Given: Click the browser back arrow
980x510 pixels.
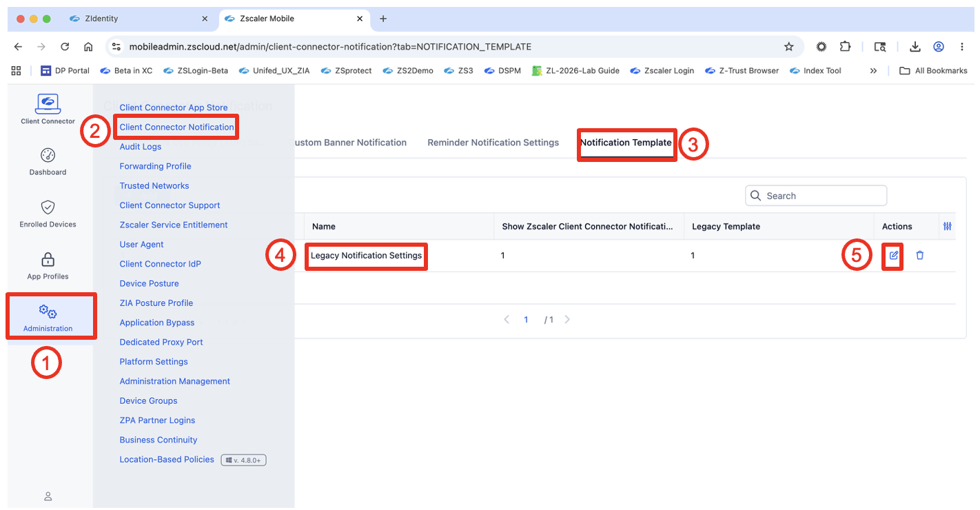Looking at the screenshot, I should coord(19,47).
